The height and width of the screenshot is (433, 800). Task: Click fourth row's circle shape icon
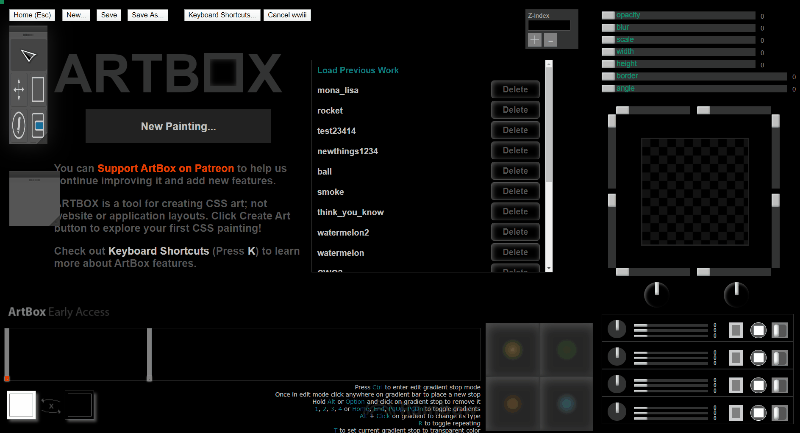758,413
